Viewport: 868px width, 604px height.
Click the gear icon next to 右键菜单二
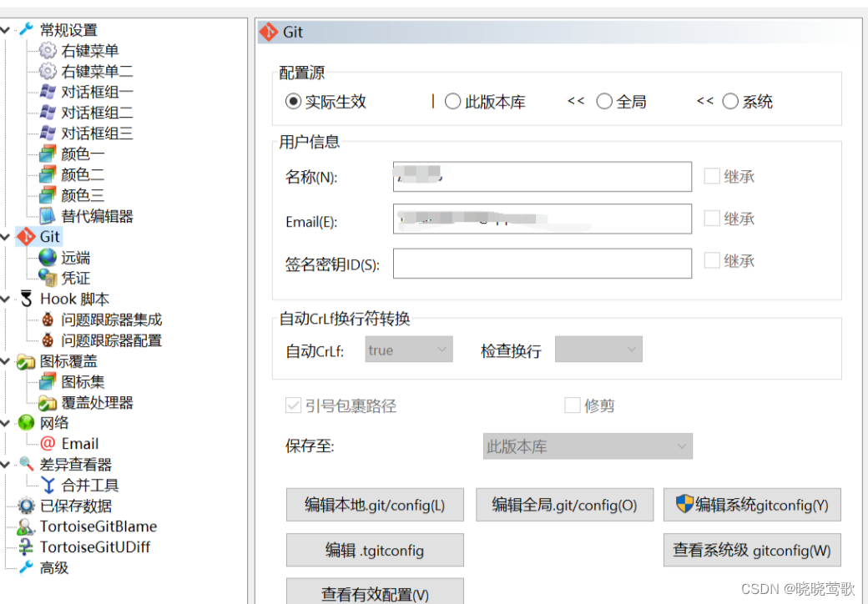(48, 71)
